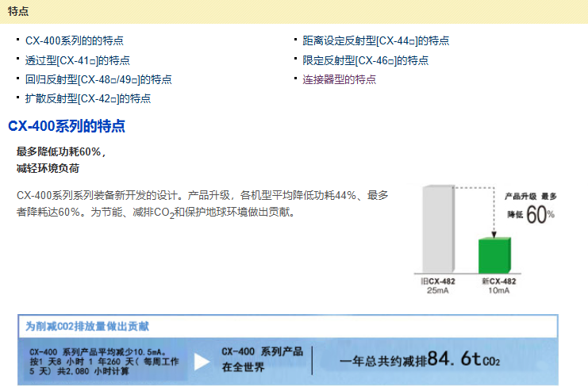Viewport: 588px width, 391px height.
Task: Click the white play arrow in banner
Action: (x=202, y=362)
